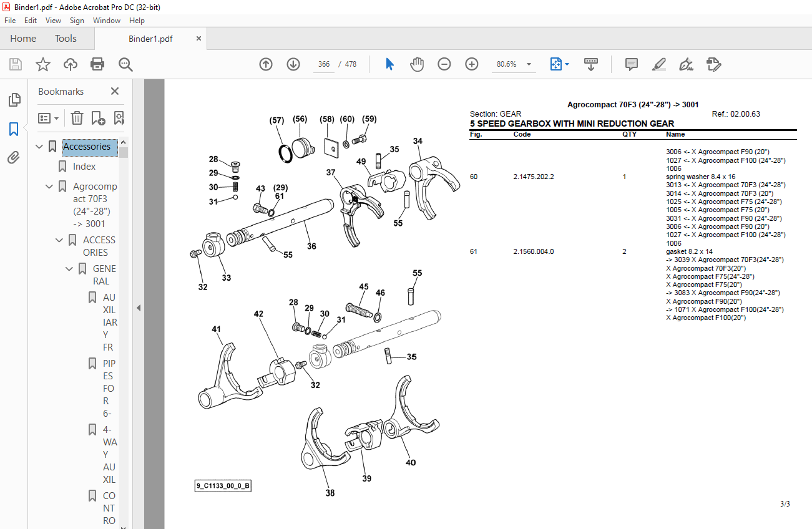The width and height of the screenshot is (812, 529).
Task: Click part code 2.1475.202.2
Action: coord(534,177)
